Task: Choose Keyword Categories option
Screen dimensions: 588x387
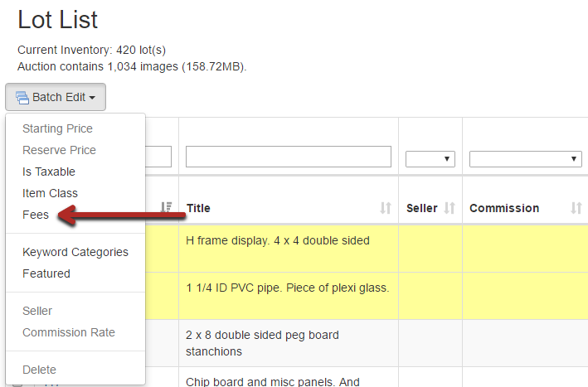Action: (x=75, y=252)
